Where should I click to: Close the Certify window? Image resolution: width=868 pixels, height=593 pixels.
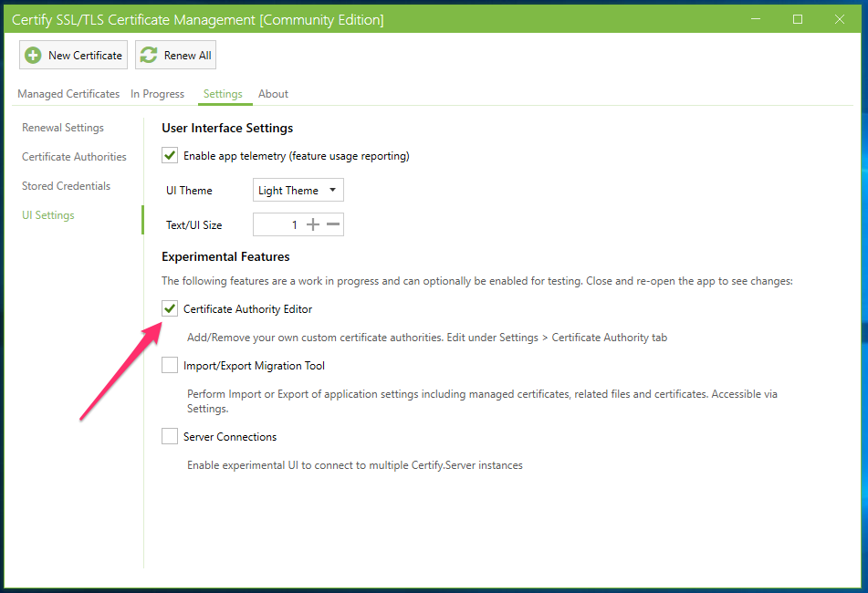(x=839, y=19)
